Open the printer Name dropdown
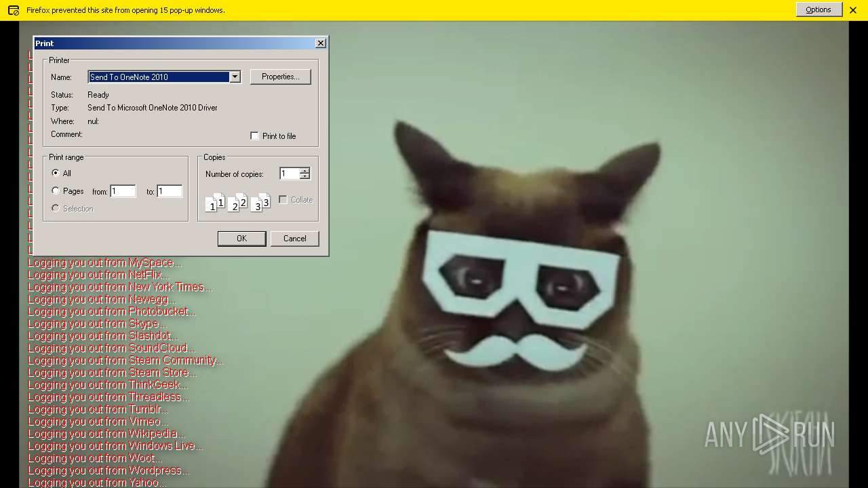Viewport: 868px width, 488px height. click(235, 77)
